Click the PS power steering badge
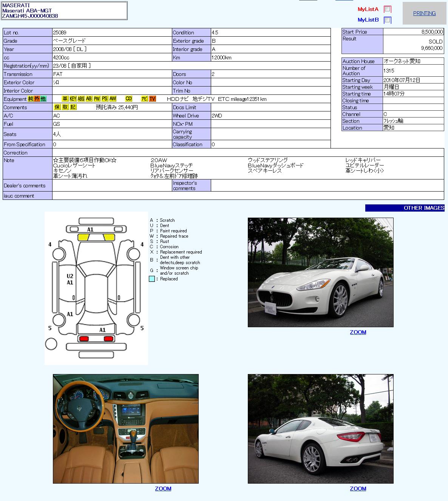448x501 pixels. [x=105, y=99]
